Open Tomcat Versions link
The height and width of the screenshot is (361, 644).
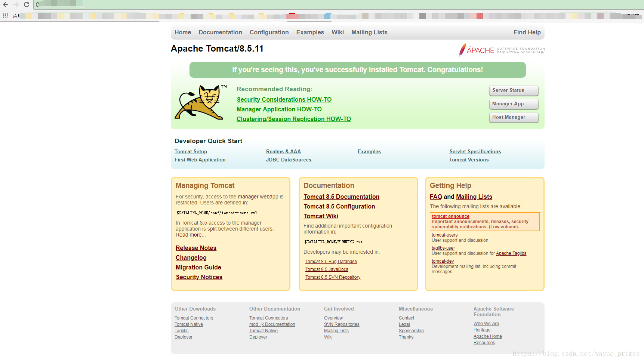click(469, 160)
